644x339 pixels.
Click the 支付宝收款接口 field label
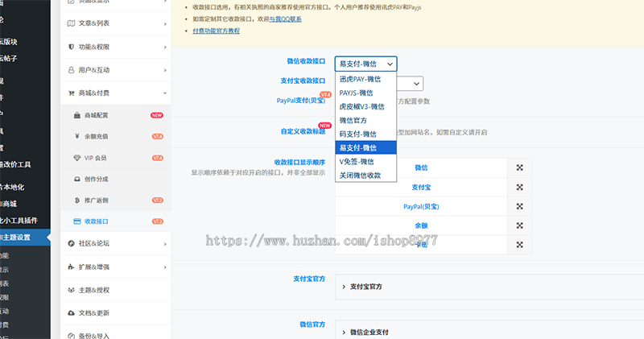pos(303,81)
